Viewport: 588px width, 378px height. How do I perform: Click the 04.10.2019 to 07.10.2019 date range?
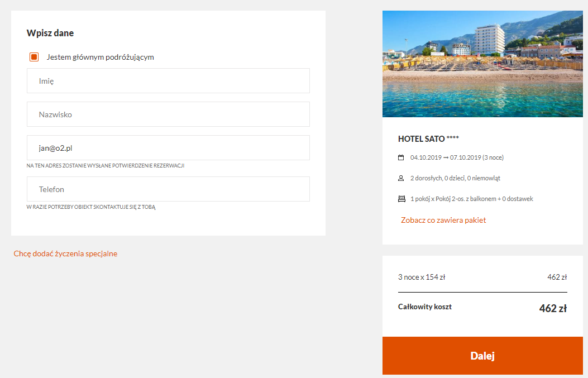click(457, 157)
